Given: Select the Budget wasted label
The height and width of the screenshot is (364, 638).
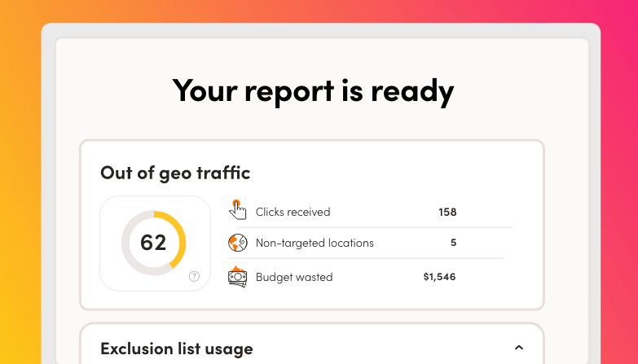Looking at the screenshot, I should (294, 277).
